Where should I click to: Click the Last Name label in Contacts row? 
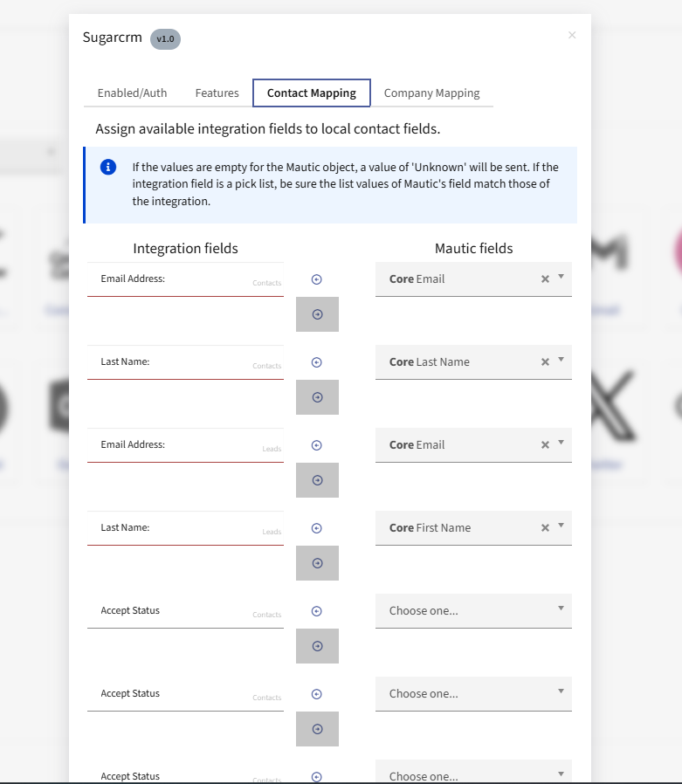(125, 361)
